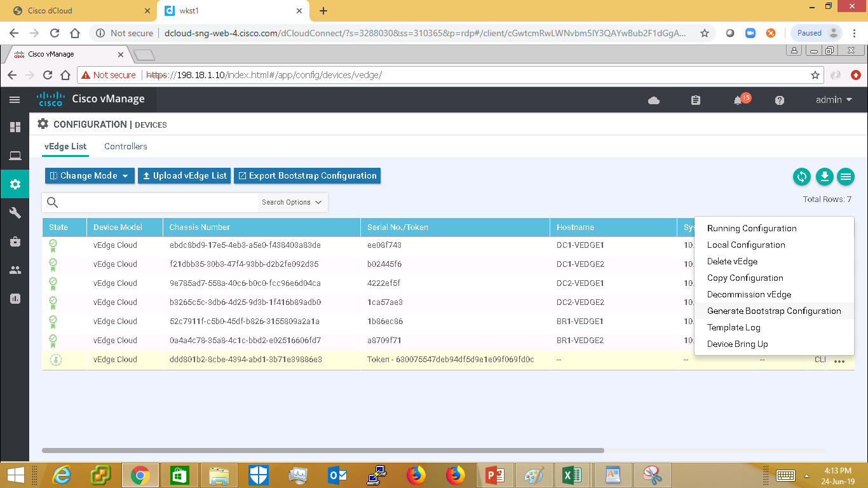Open Outlook from the taskbar
Screen dimensions: 868x488
tap(337, 475)
